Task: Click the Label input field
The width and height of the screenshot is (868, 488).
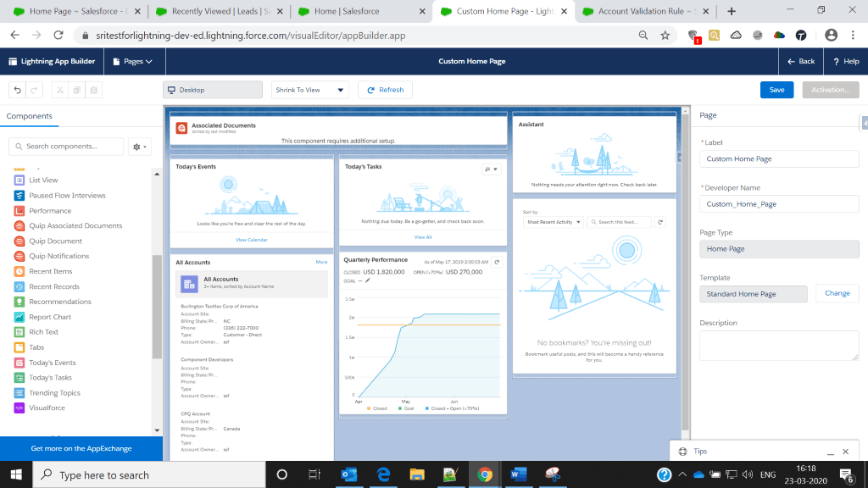Action: 779,158
